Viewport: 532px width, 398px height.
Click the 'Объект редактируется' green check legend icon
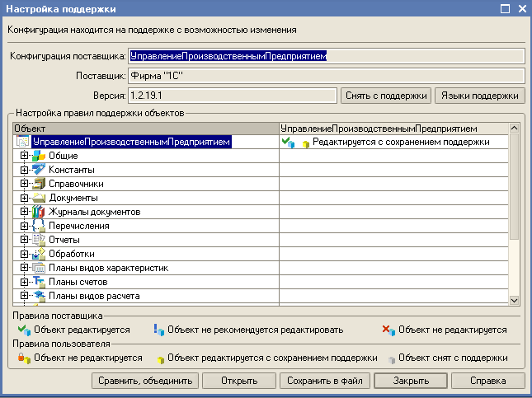[x=25, y=330]
